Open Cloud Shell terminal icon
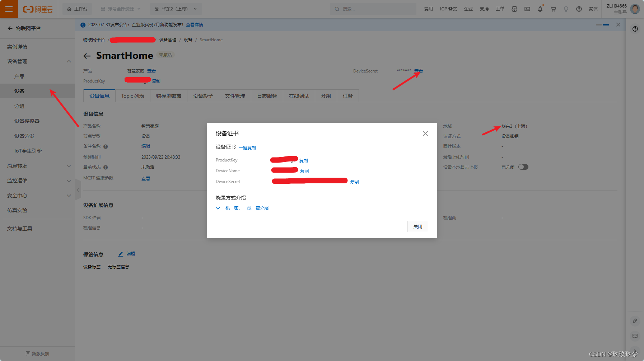Viewport: 644px width, 361px height. coord(527,9)
